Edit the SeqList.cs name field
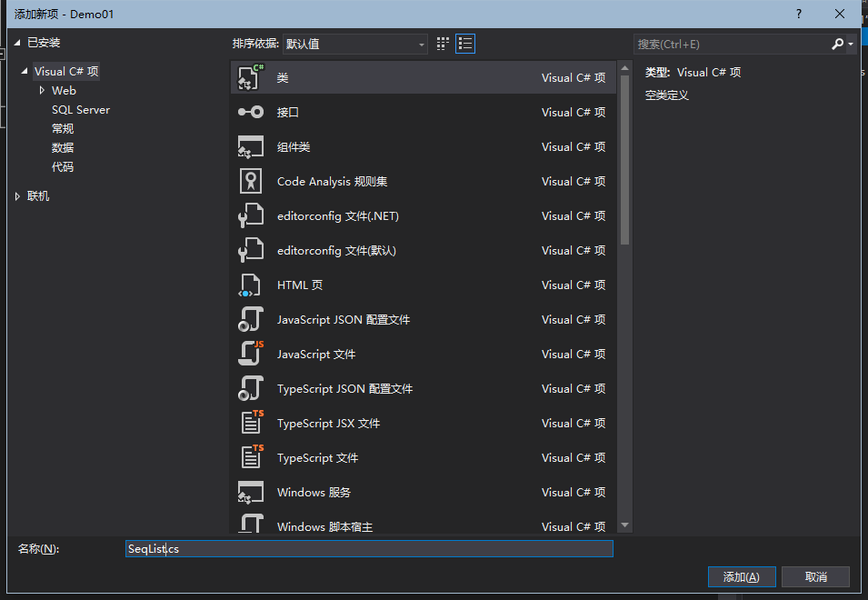868x600 pixels. 368,549
